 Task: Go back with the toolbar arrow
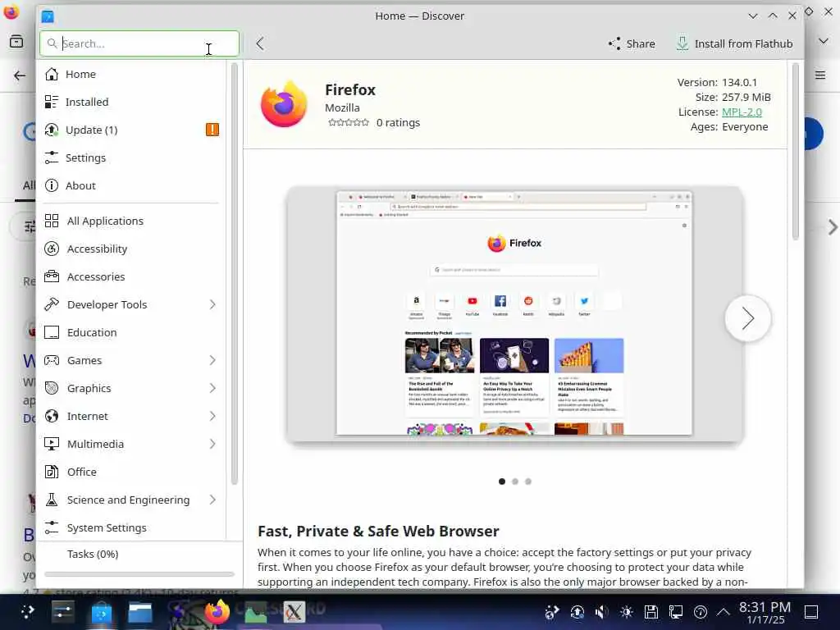pos(260,43)
